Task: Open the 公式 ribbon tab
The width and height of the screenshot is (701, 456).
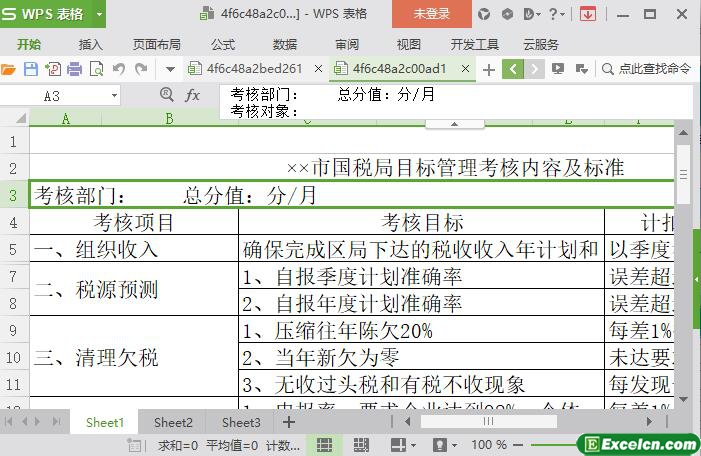Action: point(223,44)
